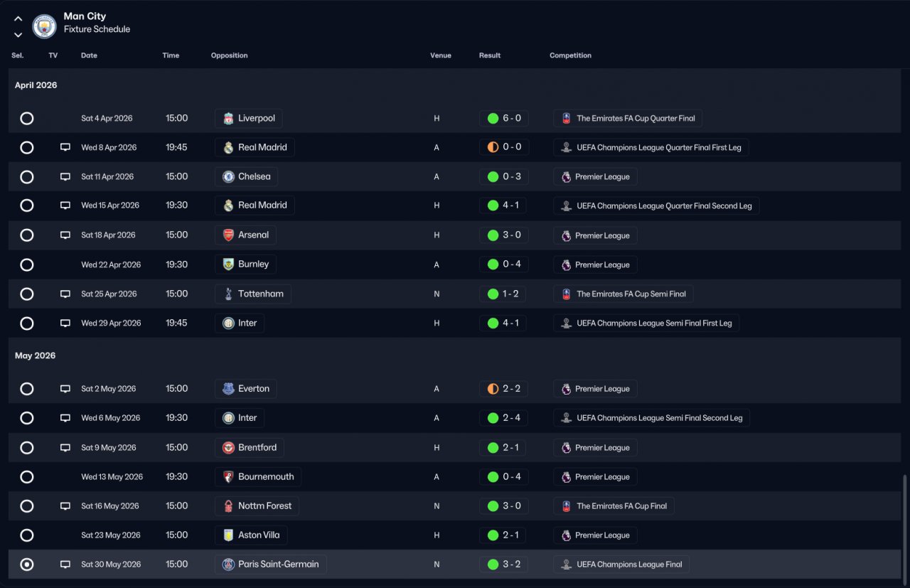Collapse the April 2026 section header

point(36,85)
